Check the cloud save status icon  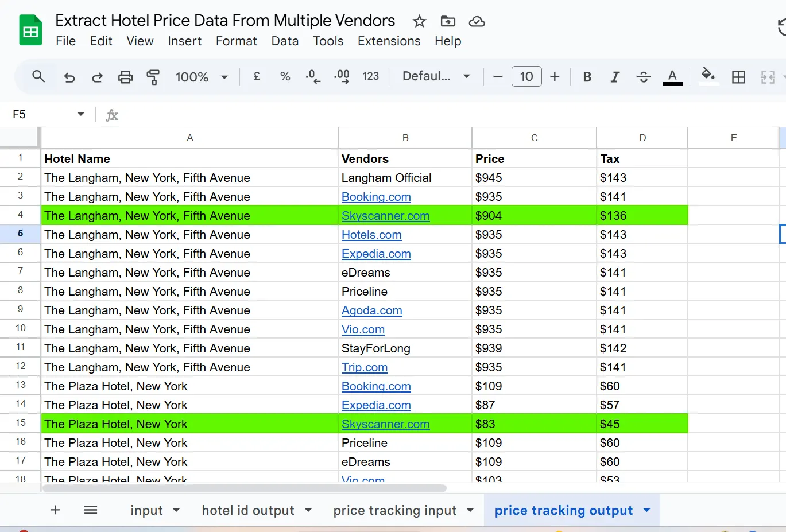click(477, 22)
